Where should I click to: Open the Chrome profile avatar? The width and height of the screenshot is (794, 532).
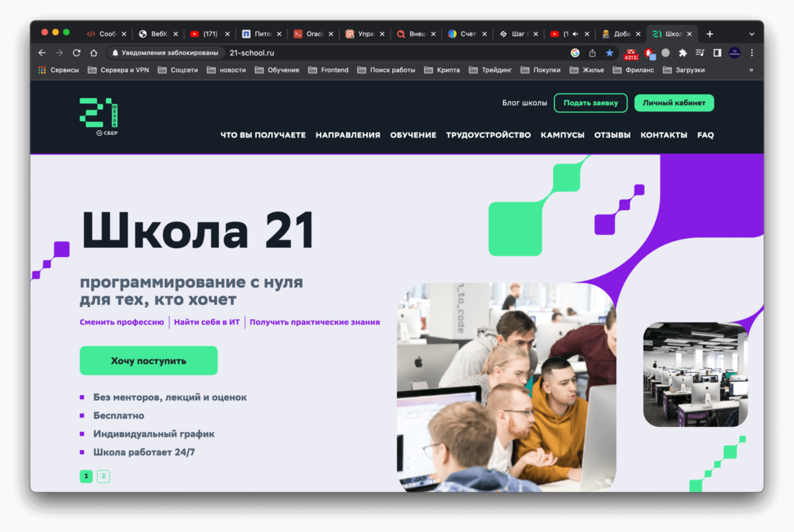tap(734, 53)
